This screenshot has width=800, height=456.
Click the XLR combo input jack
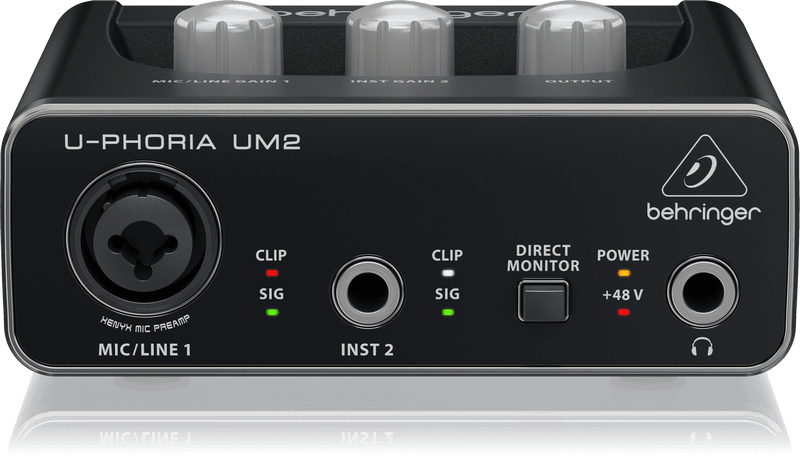(144, 241)
